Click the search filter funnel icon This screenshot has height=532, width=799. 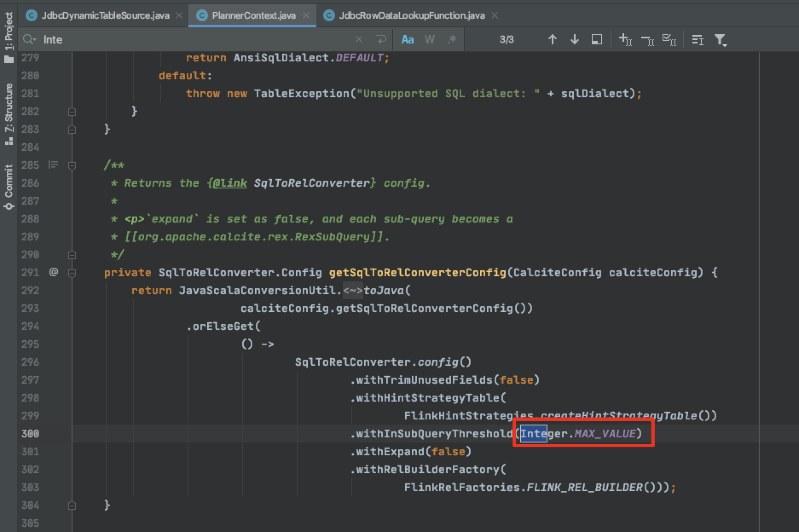[x=720, y=40]
